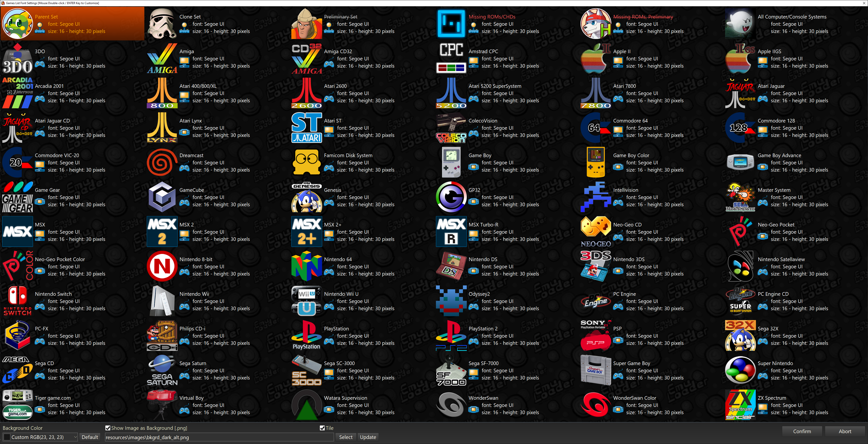Select the Nintendo Switch logo icon
868x444 pixels.
click(18, 301)
